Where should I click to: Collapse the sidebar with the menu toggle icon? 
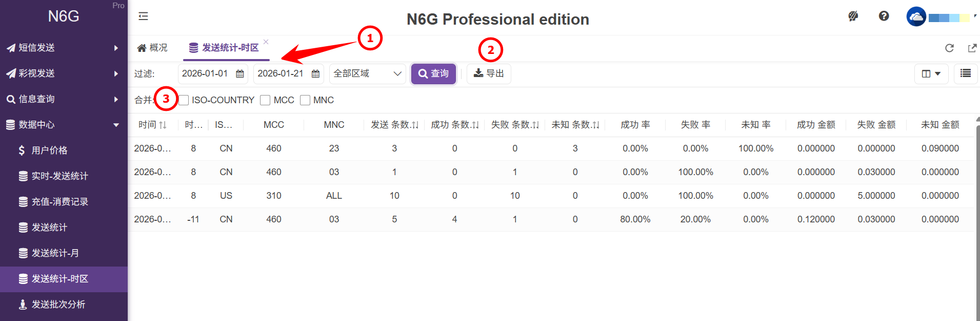(x=143, y=16)
